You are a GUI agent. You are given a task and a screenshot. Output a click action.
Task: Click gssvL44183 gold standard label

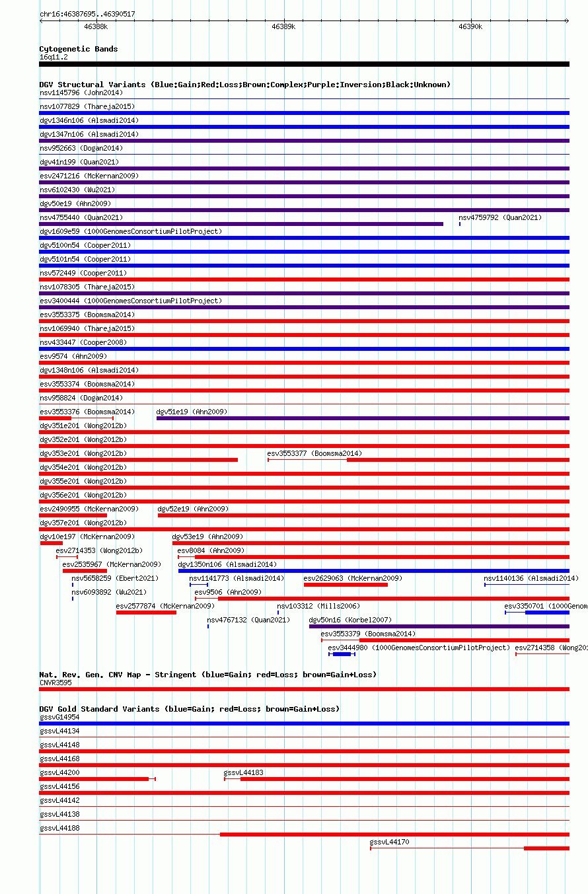244,772
